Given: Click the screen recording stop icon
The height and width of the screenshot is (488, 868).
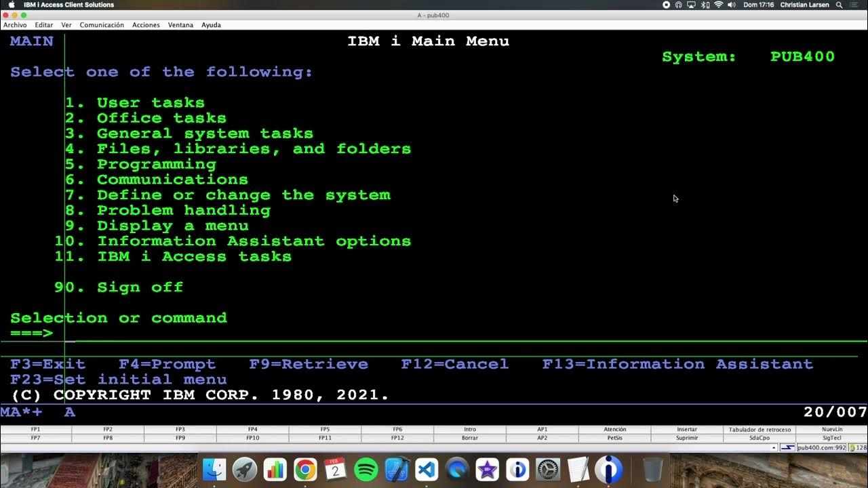Looking at the screenshot, I should tap(666, 5).
